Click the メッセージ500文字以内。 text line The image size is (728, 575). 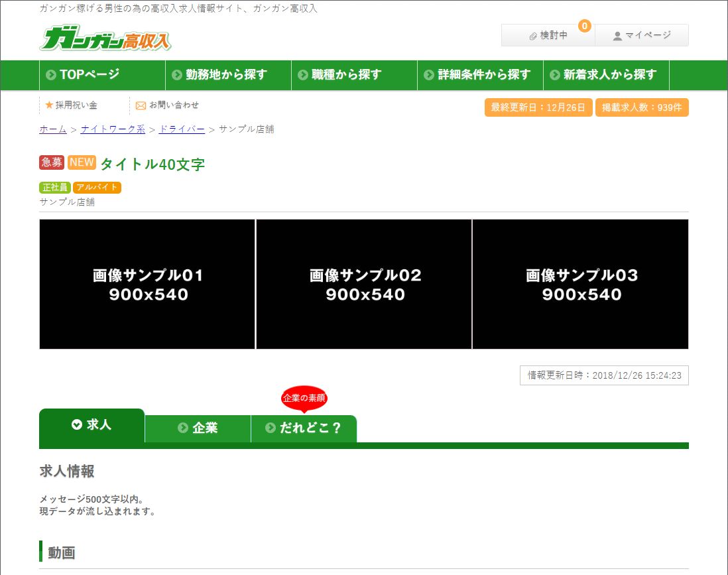tap(93, 499)
